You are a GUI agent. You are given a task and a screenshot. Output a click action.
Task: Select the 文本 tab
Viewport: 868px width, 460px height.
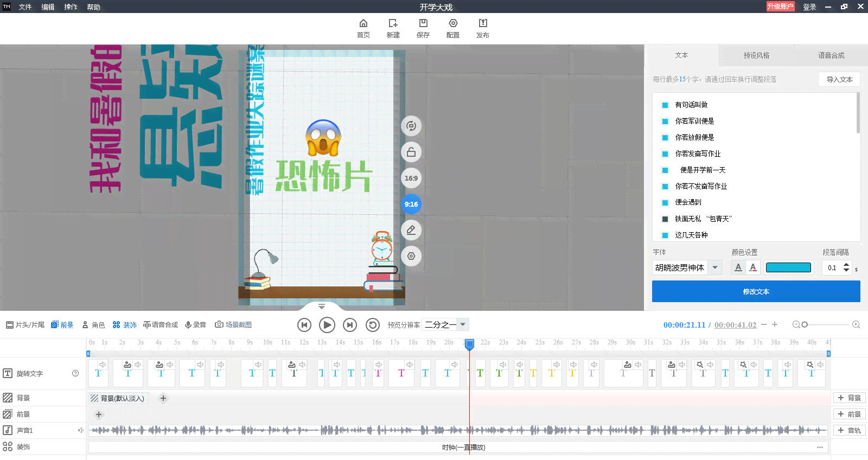(x=681, y=55)
